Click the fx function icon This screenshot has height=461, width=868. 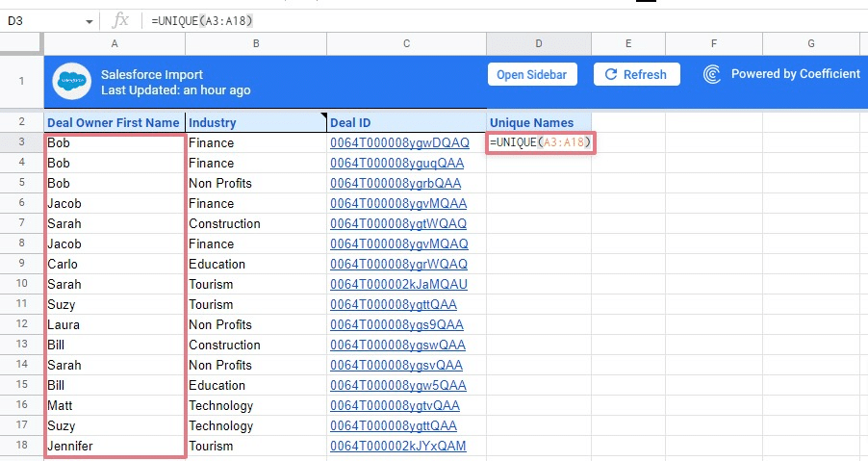click(x=120, y=20)
